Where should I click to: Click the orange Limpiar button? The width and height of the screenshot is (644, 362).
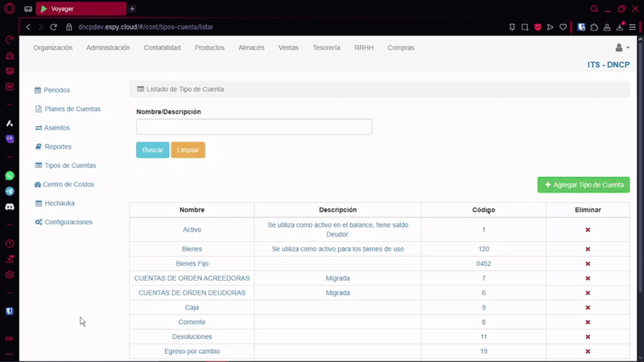pos(188,150)
